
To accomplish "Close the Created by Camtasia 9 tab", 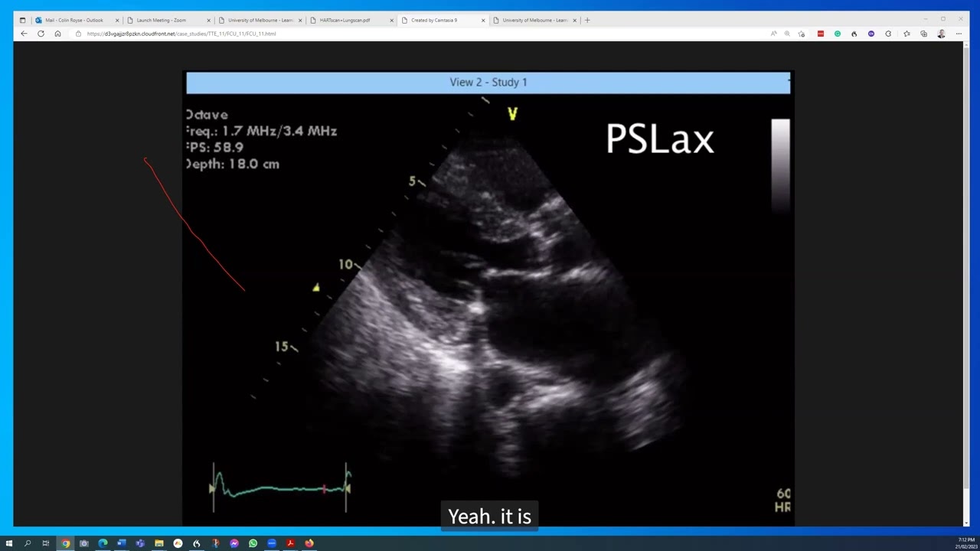I will (x=483, y=20).
